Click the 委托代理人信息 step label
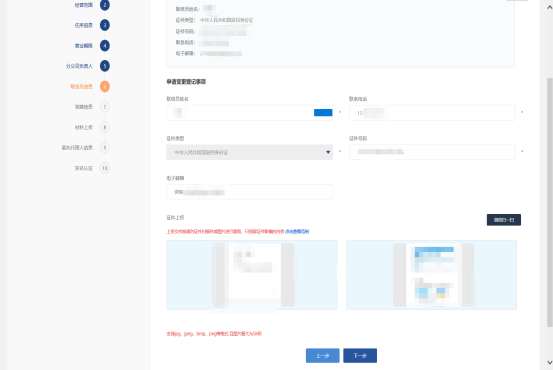This screenshot has height=370, width=553. pos(77,148)
